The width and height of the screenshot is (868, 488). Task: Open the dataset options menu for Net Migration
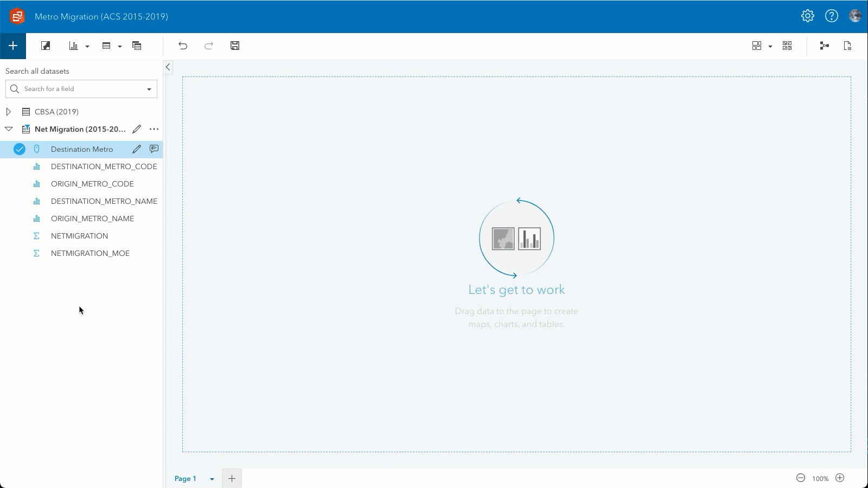154,129
